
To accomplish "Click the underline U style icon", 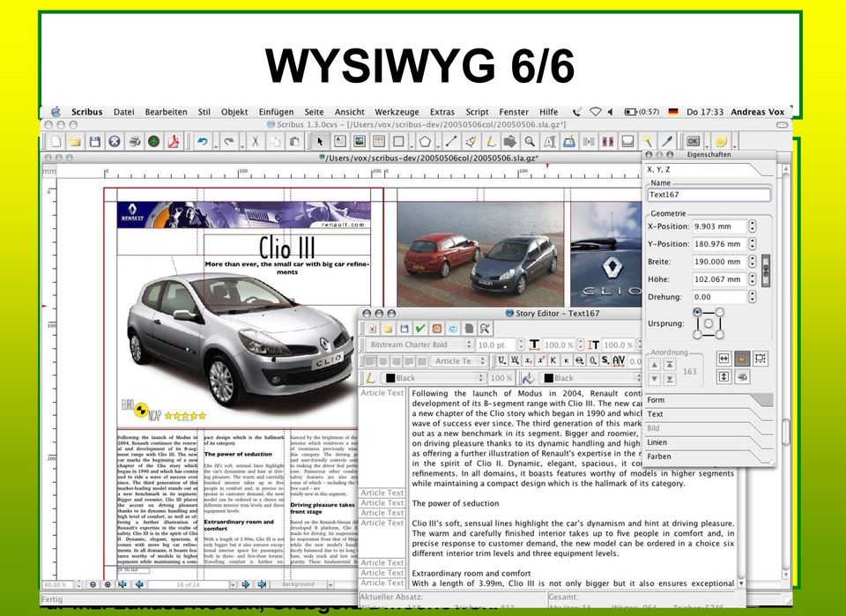I will click(x=502, y=360).
